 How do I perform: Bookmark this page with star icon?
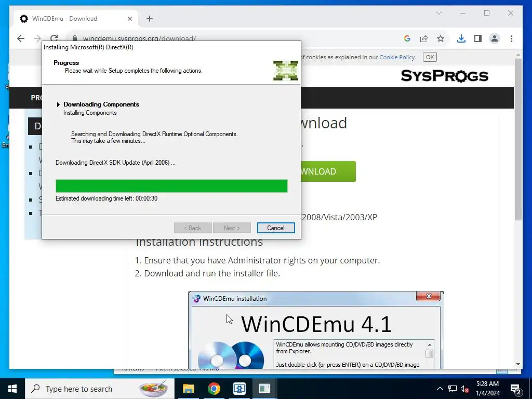click(441, 38)
